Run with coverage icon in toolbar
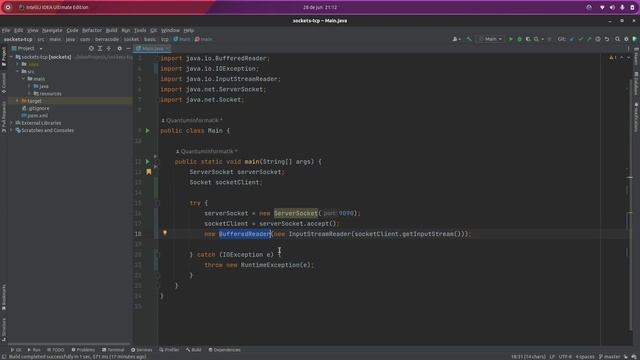The width and height of the screenshot is (640, 360). coord(528,39)
